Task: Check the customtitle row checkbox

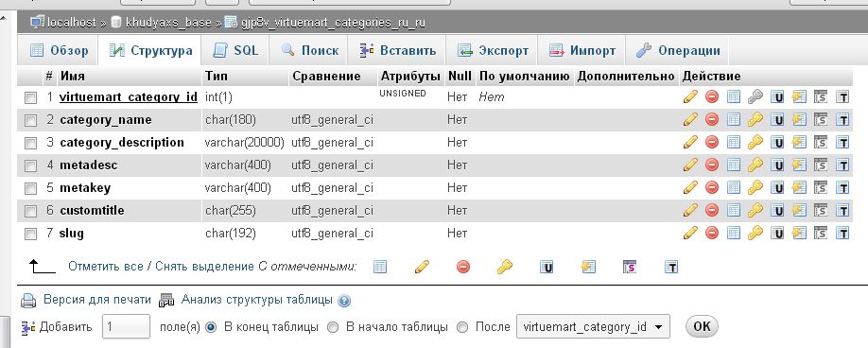Action: (x=30, y=211)
